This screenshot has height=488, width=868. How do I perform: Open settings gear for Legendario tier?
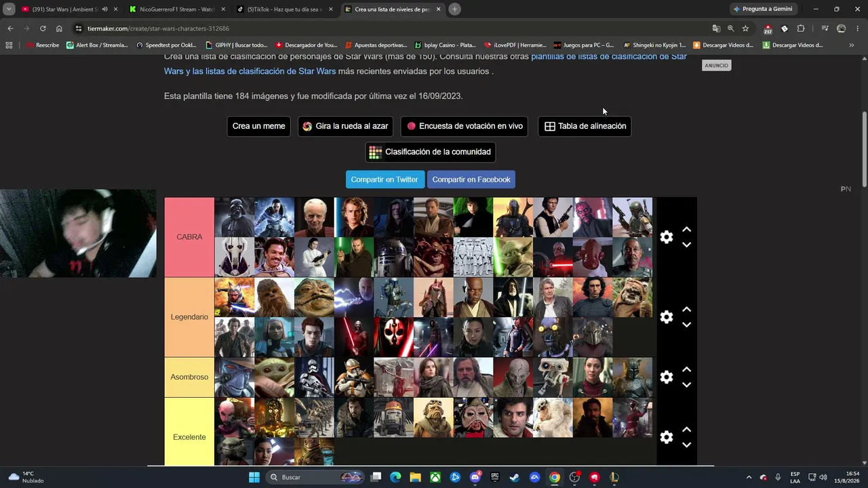tap(667, 317)
